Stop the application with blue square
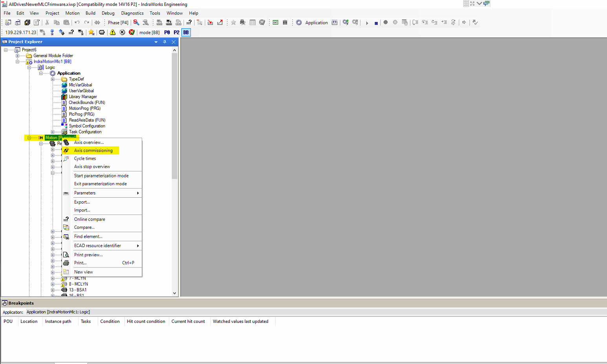Viewport: 607px width, 364px height. tap(376, 23)
